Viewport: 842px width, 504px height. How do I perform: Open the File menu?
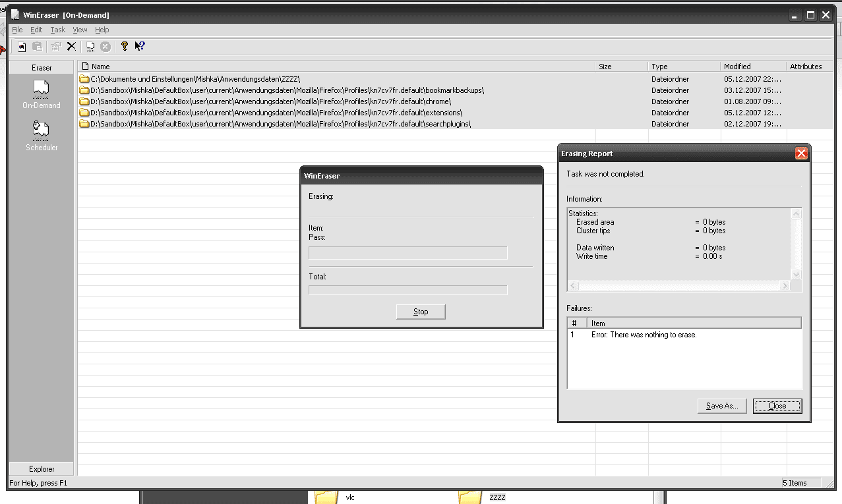point(17,30)
